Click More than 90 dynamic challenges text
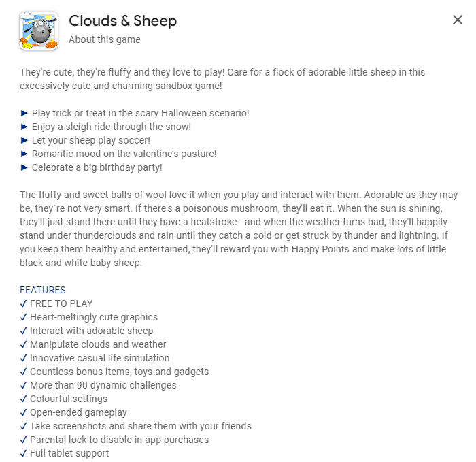Image resolution: width=476 pixels, height=462 pixels. 103,385
